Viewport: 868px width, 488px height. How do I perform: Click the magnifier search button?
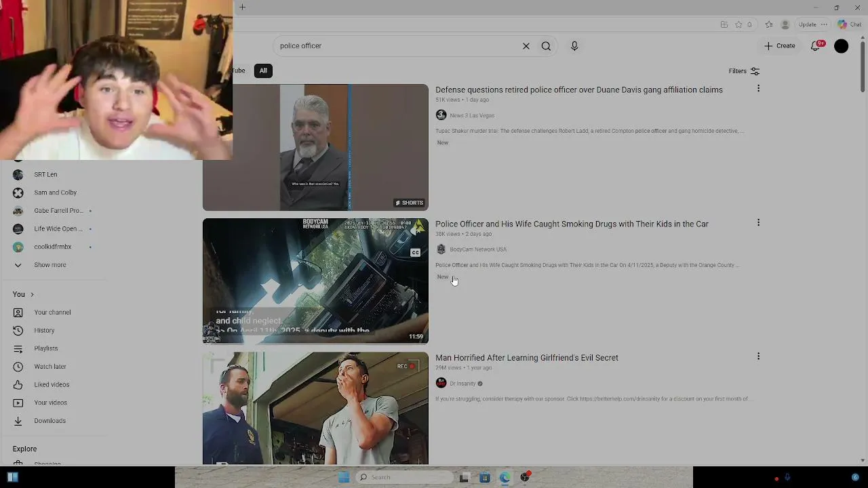pyautogui.click(x=546, y=46)
